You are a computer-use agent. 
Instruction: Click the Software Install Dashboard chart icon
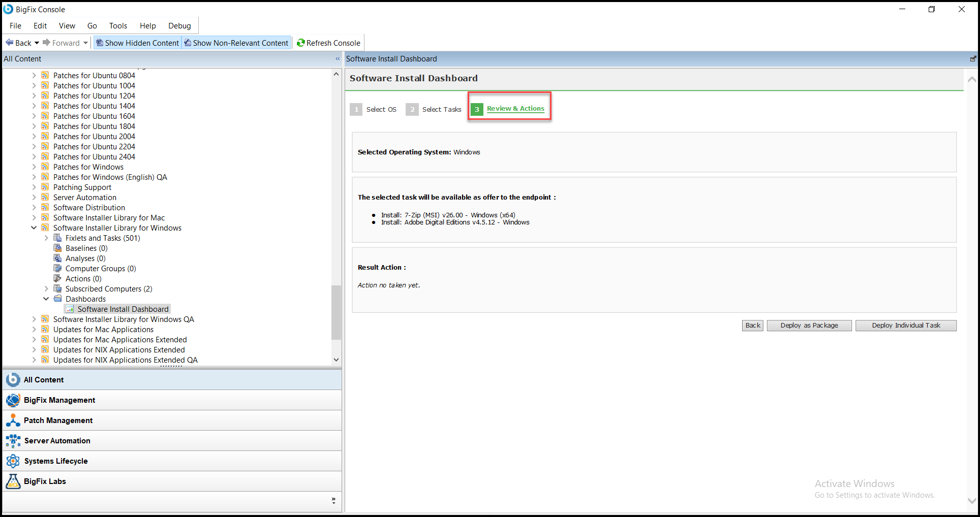coord(70,309)
